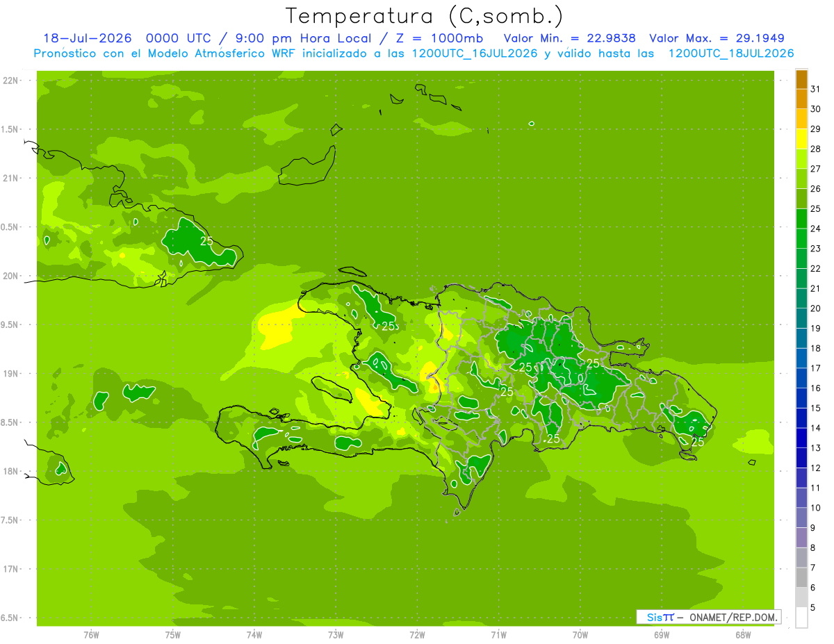Select the 'Valor Max. = 29.1949' value
Screen dimensions: 834x644
pos(717,38)
